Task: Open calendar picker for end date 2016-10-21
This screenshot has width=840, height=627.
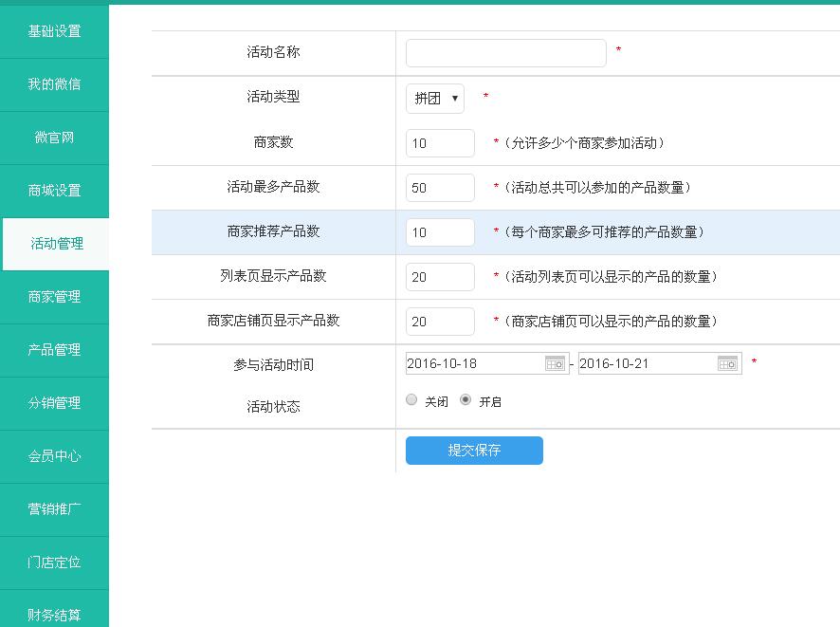Action: pos(727,363)
